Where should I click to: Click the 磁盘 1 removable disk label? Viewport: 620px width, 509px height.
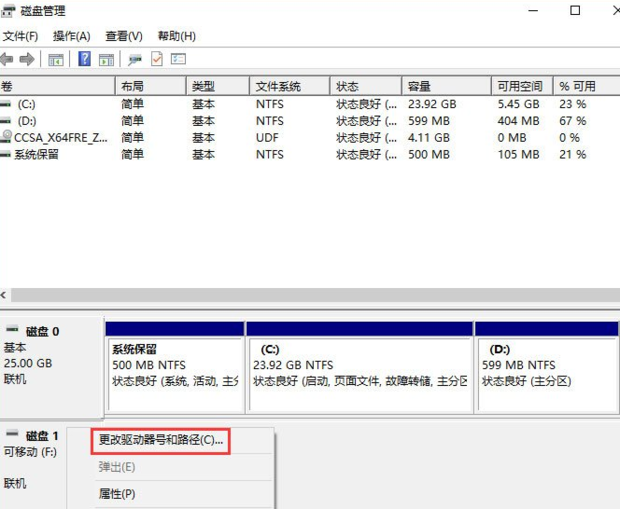coord(42,436)
